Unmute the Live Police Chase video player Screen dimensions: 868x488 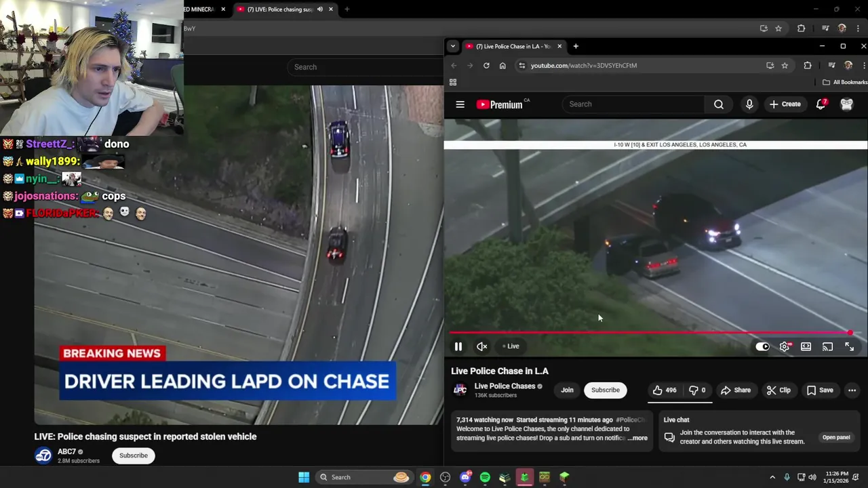482,346
